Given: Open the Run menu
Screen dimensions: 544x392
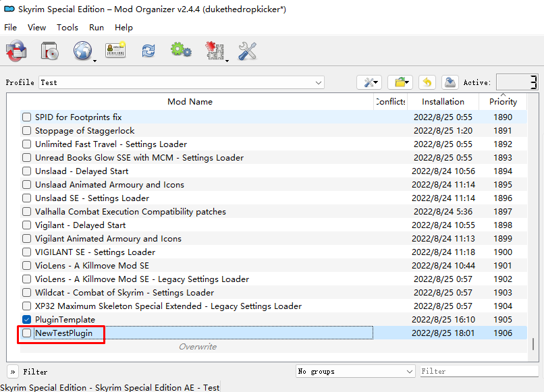Looking at the screenshot, I should 97,28.
